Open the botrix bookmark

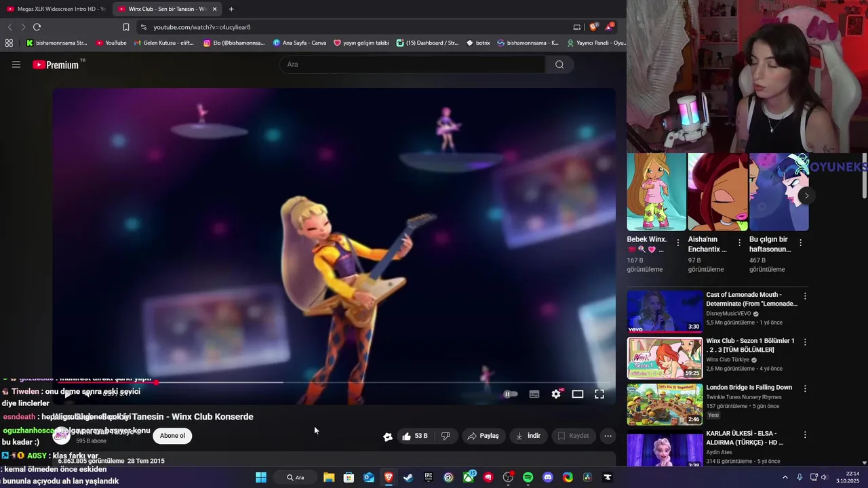478,43
